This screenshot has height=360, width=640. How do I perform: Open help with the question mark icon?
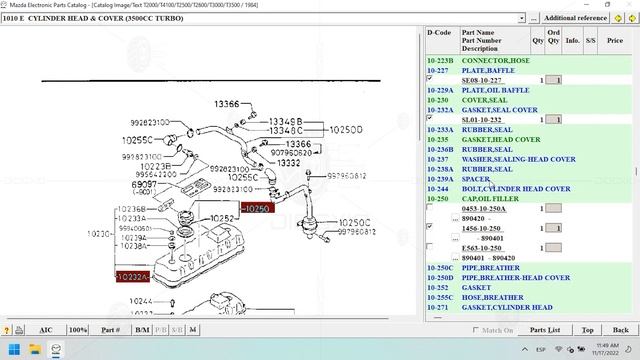point(6,330)
